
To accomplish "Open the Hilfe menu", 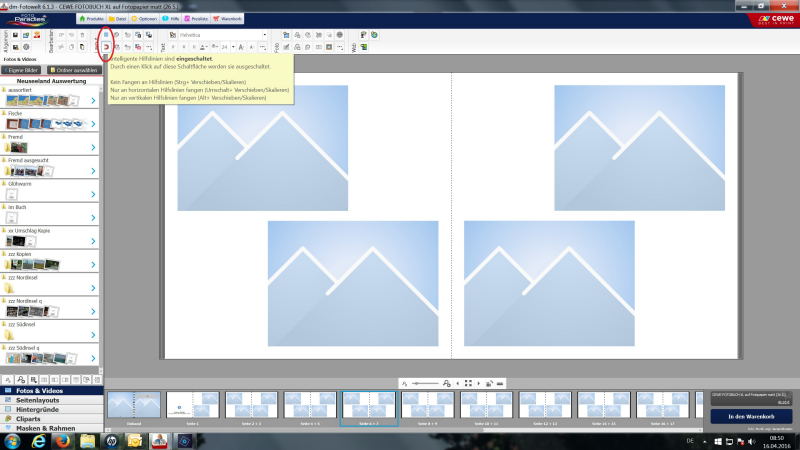I will 171,19.
